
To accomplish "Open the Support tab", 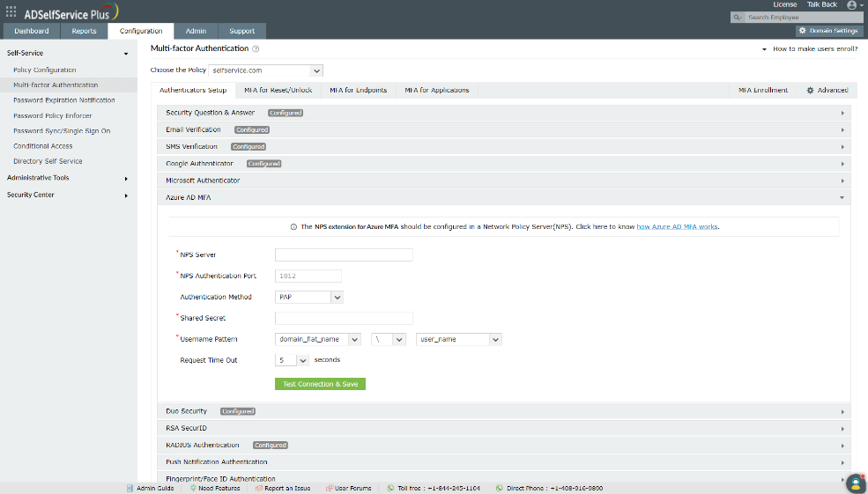I will 242,31.
